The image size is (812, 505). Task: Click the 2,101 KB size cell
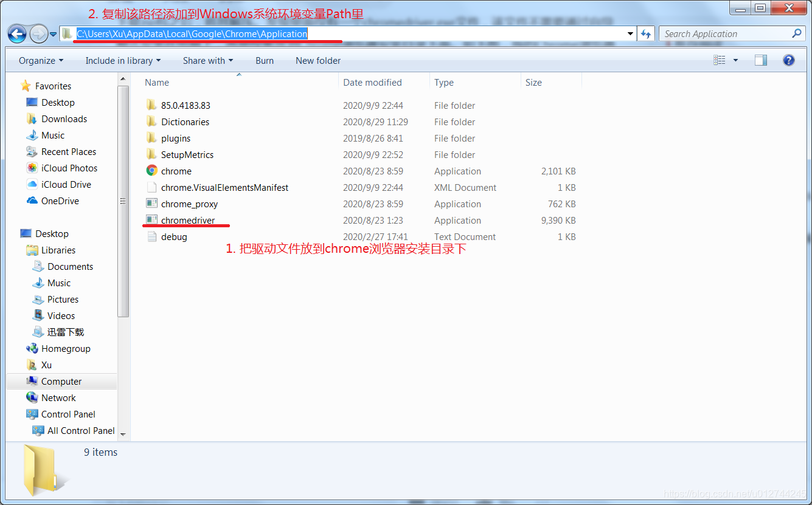coord(558,171)
